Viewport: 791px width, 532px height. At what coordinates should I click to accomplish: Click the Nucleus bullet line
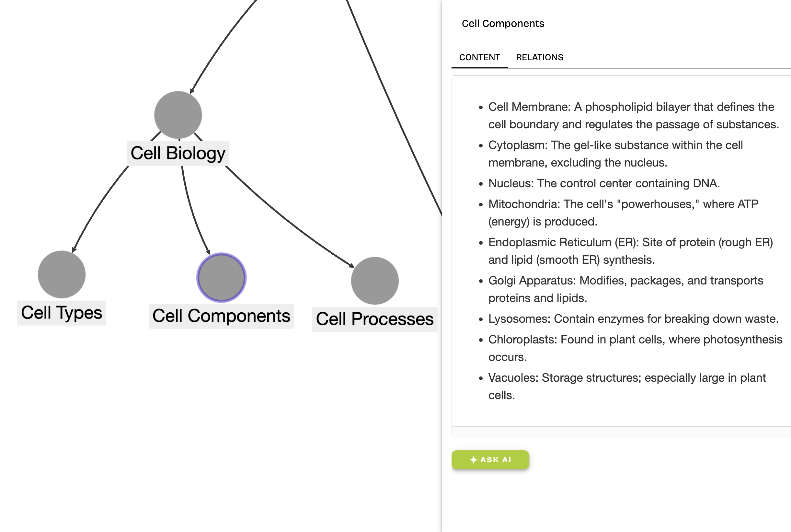pos(604,183)
